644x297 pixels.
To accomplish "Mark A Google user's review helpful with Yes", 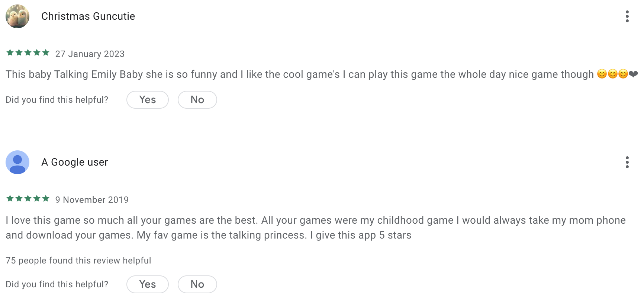I will [148, 284].
